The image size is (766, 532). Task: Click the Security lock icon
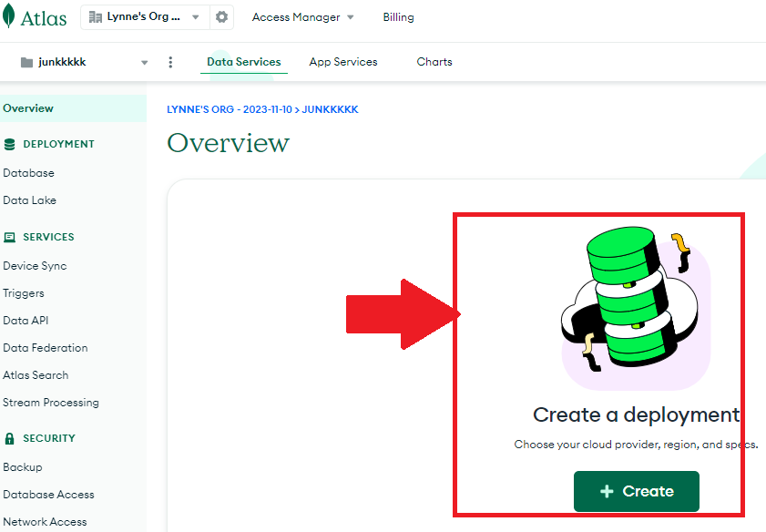(x=10, y=438)
